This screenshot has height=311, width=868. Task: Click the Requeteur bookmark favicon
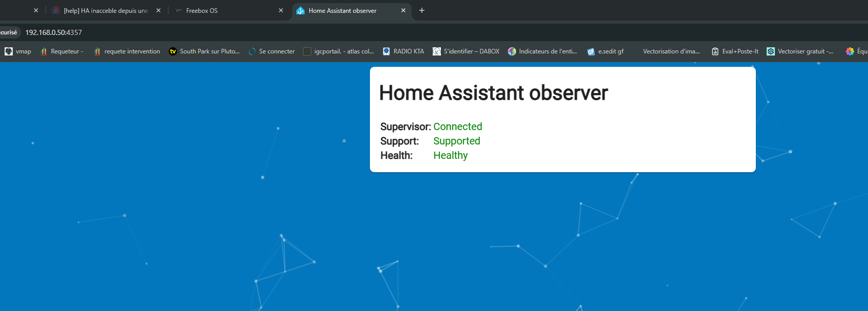[x=44, y=51]
